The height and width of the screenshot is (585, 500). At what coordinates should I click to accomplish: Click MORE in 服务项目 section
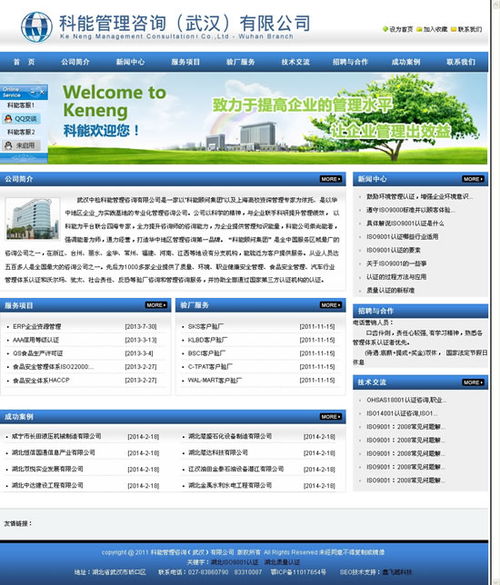pos(156,305)
